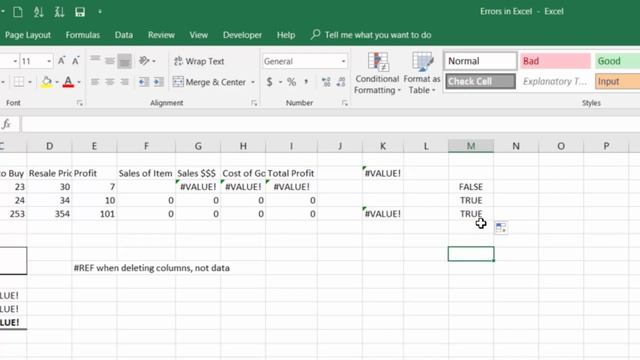Apply fill color with the paint bucket

point(47,82)
